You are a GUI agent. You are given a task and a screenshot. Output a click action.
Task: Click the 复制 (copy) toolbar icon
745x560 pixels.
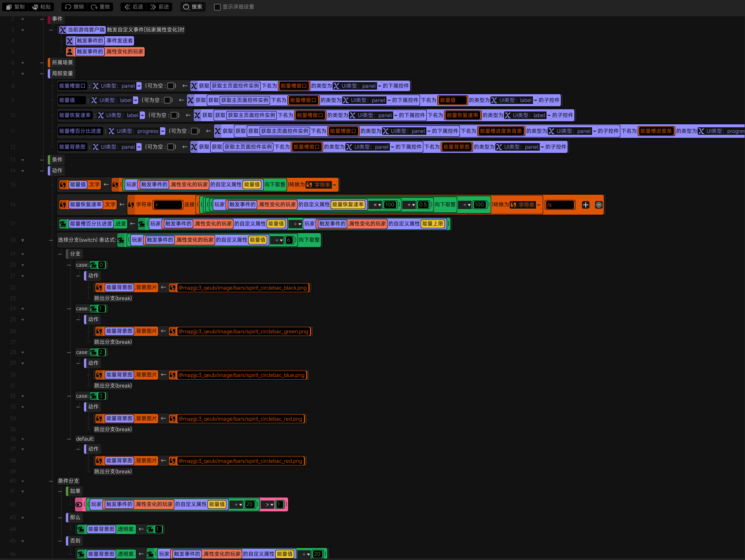point(9,7)
